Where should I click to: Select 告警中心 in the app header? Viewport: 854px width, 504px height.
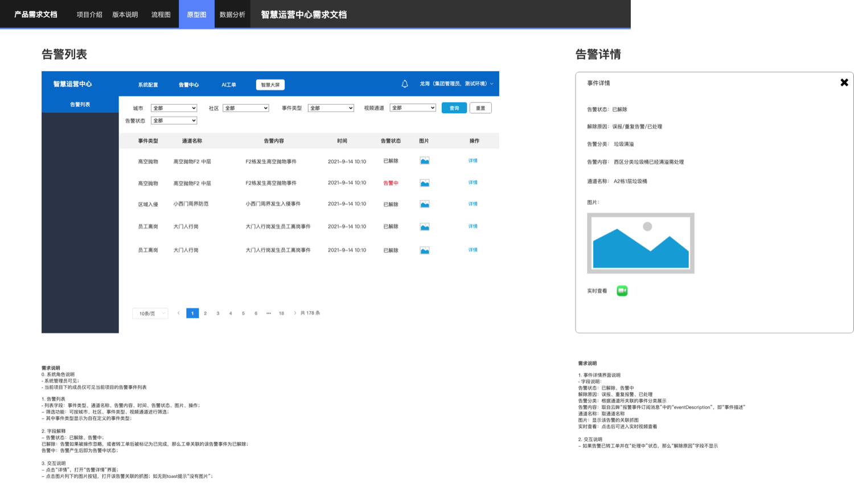coord(189,85)
